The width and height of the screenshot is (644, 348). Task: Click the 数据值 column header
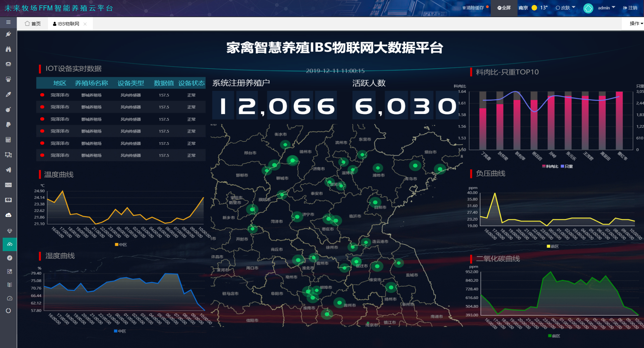coord(164,83)
